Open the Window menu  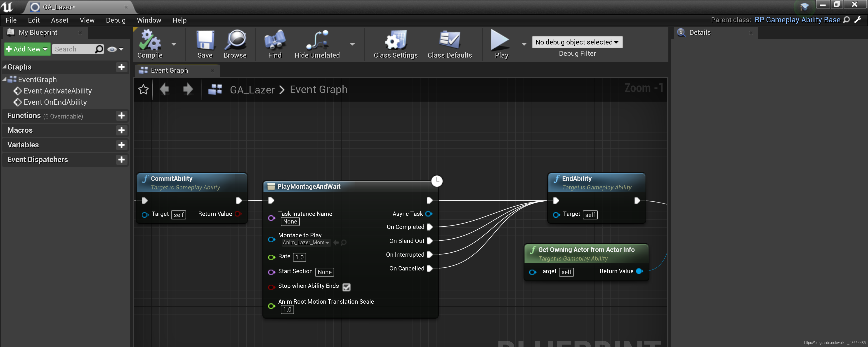(x=149, y=20)
